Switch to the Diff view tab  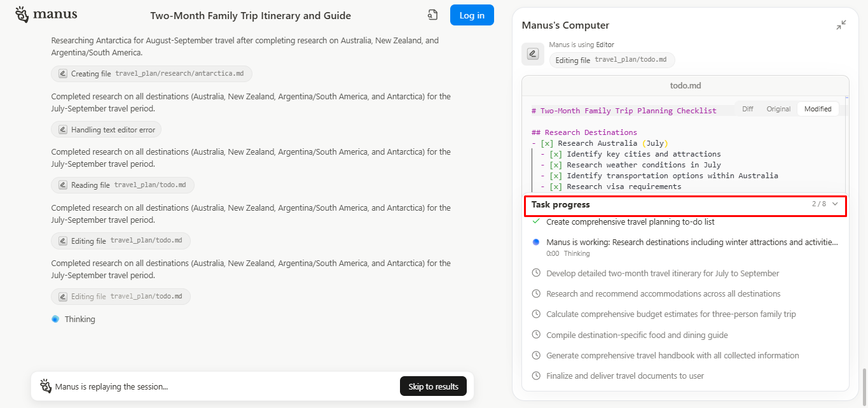pos(748,109)
